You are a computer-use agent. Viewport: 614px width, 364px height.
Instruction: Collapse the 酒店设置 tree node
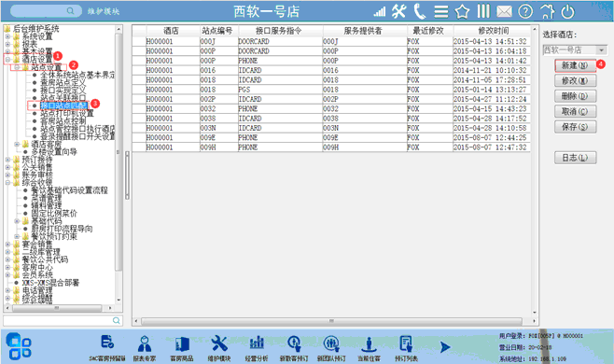(x=7, y=59)
